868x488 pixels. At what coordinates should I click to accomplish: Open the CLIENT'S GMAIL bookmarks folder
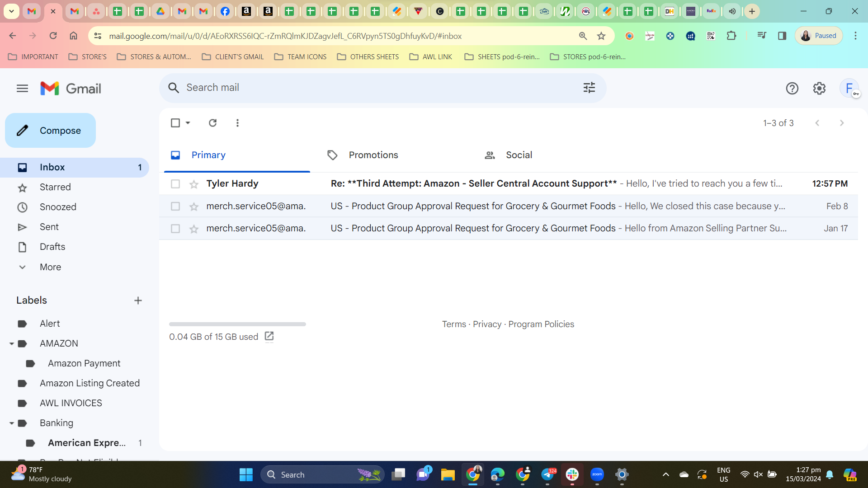tap(233, 57)
